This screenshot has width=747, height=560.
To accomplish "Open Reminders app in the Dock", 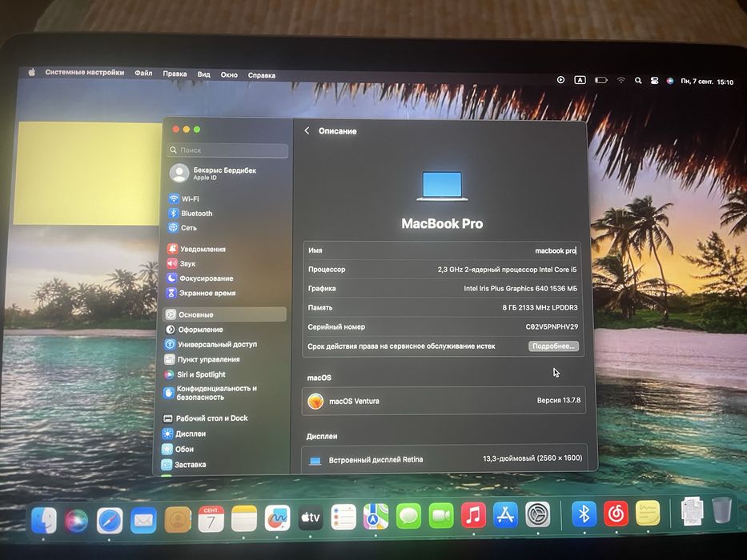I will (x=343, y=517).
